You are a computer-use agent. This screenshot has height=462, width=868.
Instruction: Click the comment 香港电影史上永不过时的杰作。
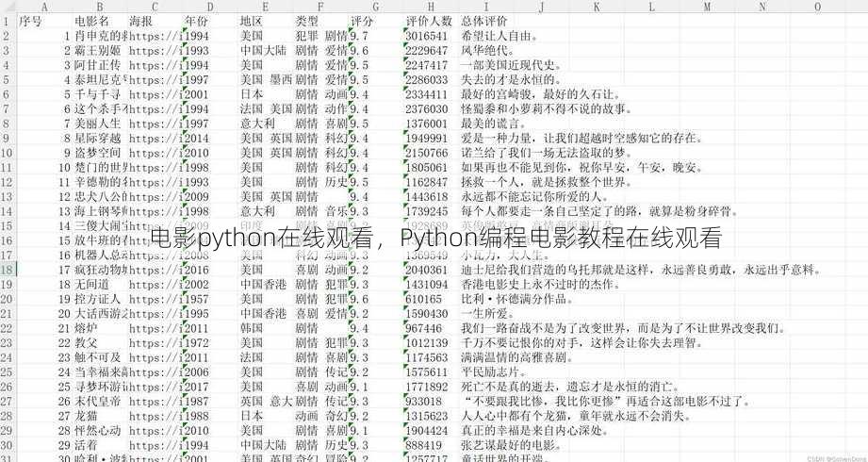541,285
